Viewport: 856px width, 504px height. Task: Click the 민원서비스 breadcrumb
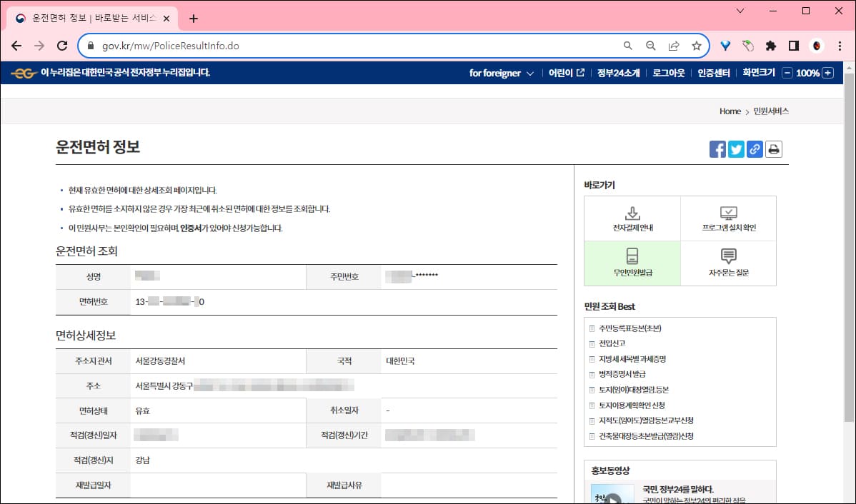[x=771, y=111]
